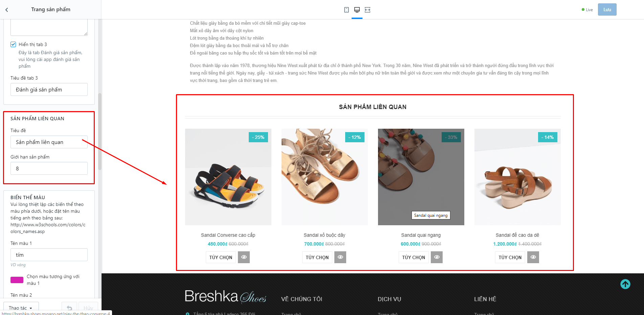Quick view Sandal Converse cao cấp eye icon
Image resolution: width=644 pixels, height=315 pixels.
(x=244, y=257)
